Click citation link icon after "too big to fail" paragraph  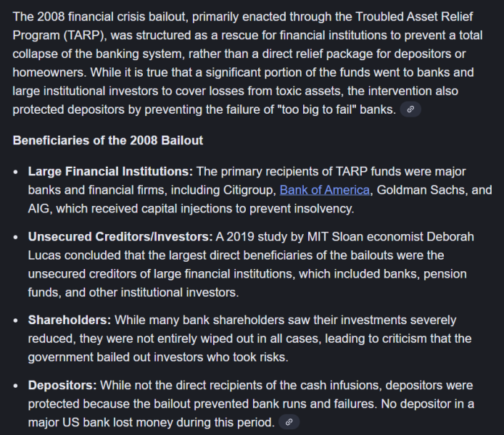[410, 109]
